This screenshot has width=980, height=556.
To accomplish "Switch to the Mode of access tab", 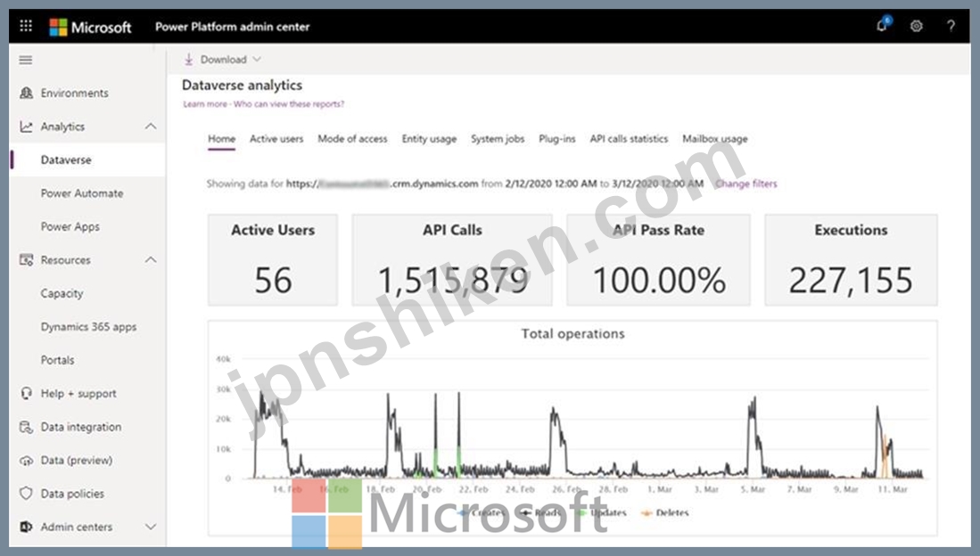I will coord(352,139).
